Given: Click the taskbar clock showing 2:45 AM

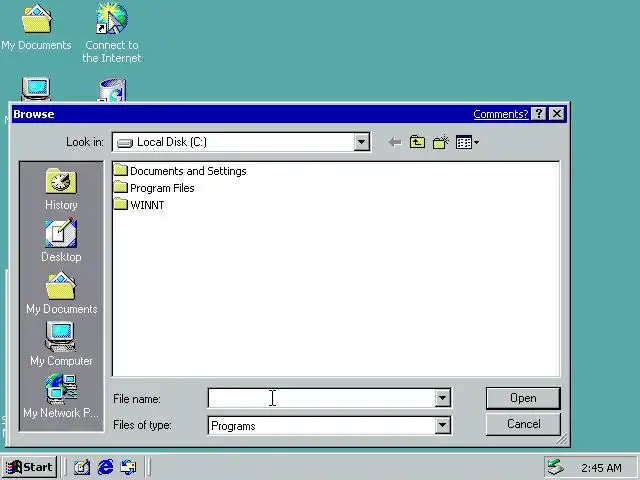Looking at the screenshot, I should click(x=601, y=468).
